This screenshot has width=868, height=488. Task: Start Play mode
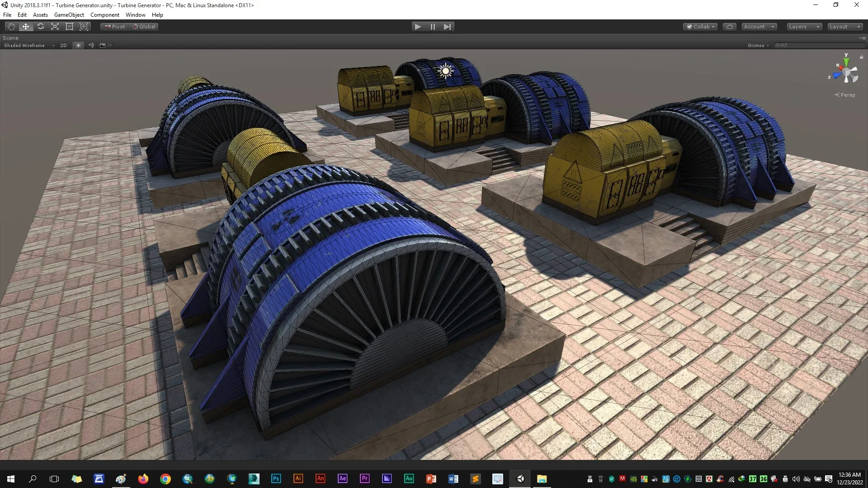[x=418, y=27]
